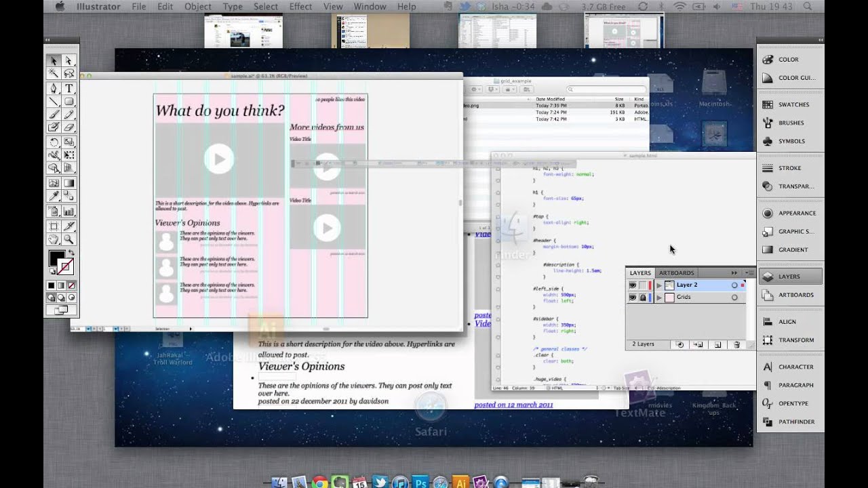Toggle visibility eye of Layer 2
Image resolution: width=868 pixels, height=488 pixels.
coord(633,285)
